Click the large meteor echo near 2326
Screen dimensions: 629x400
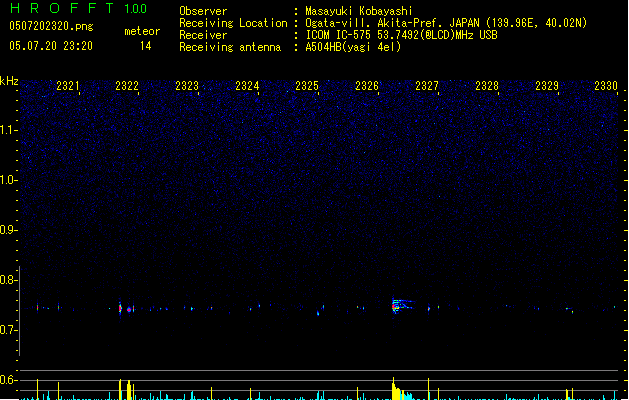(x=401, y=305)
